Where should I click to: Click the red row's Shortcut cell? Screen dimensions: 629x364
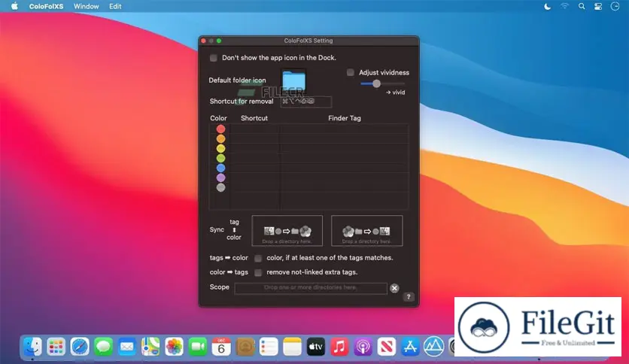click(255, 129)
